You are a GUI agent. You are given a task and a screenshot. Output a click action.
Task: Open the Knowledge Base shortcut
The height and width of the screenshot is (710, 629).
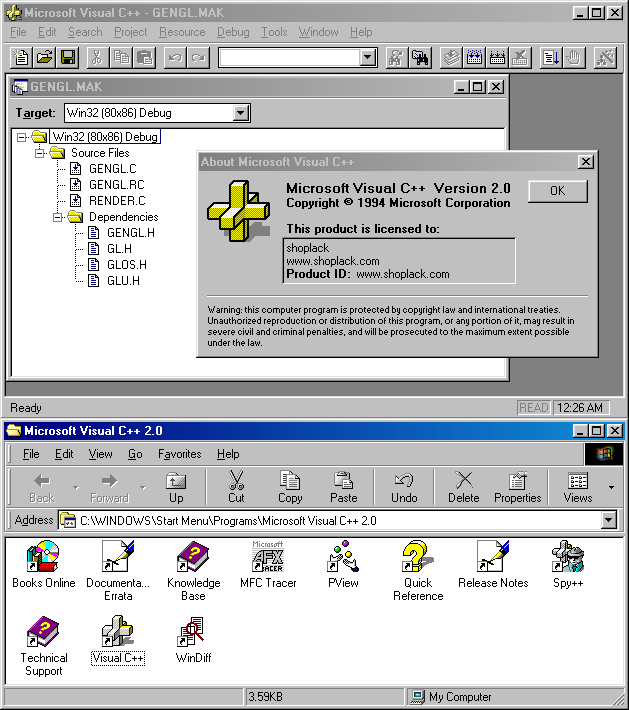(x=193, y=571)
